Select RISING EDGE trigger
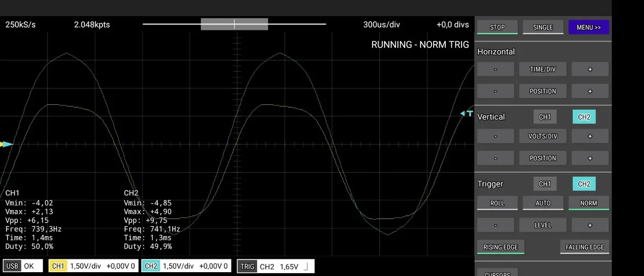644x276 pixels. [501, 247]
